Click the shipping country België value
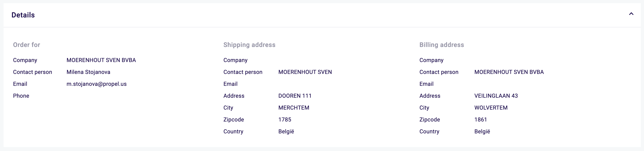Viewport: 644px width, 151px height. 286,132
